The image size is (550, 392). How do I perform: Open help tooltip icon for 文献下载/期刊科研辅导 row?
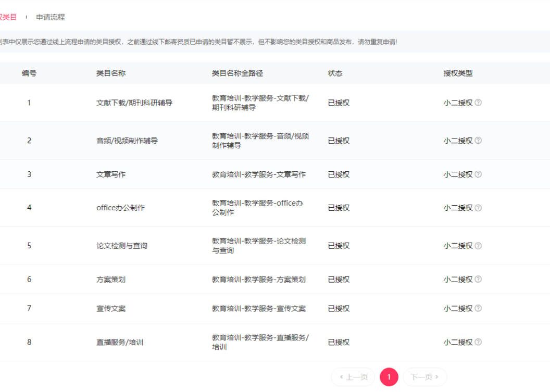click(479, 103)
